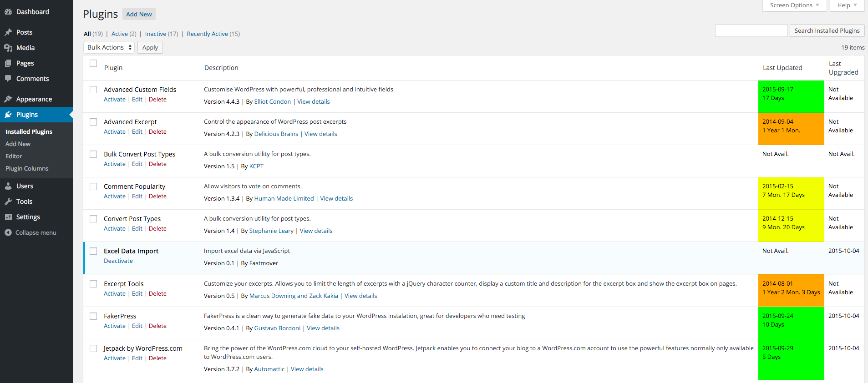Click the Appearance paintbrush icon
Image resolution: width=868 pixels, height=383 pixels.
pyautogui.click(x=8, y=99)
